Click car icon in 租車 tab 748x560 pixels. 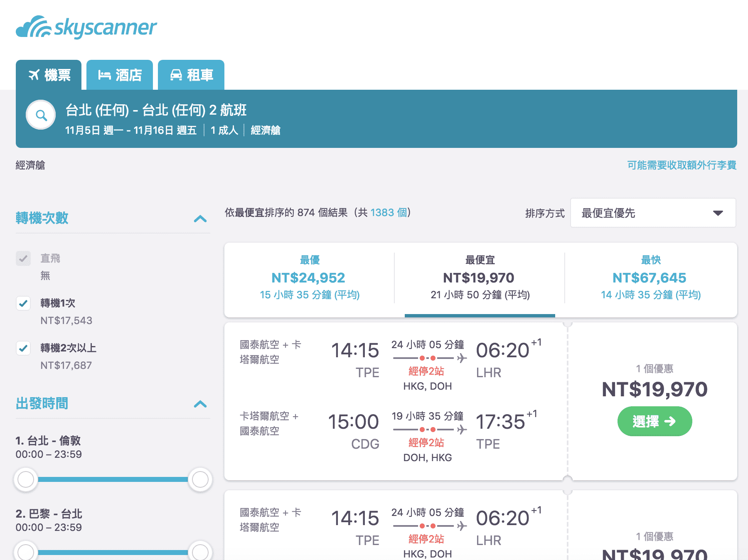[176, 75]
